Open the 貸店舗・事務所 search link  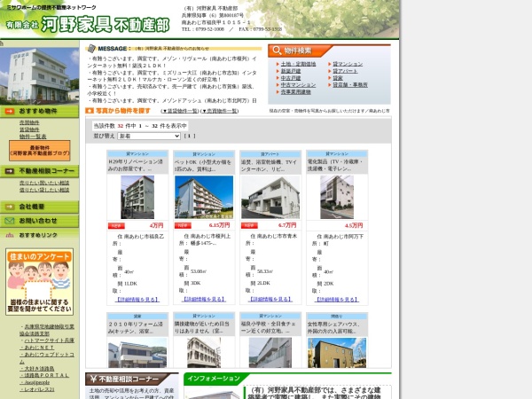click(350, 85)
